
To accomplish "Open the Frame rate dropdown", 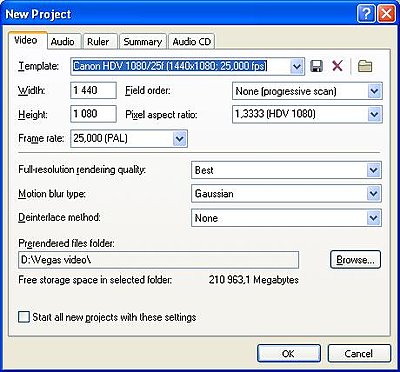I will coord(180,138).
